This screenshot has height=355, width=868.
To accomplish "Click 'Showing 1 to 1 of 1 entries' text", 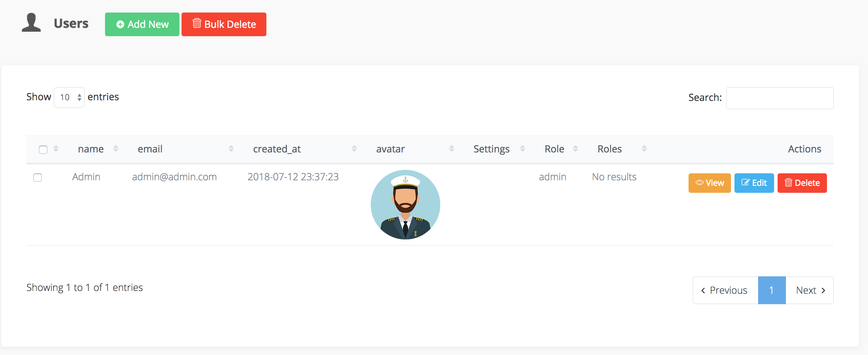I will point(85,287).
